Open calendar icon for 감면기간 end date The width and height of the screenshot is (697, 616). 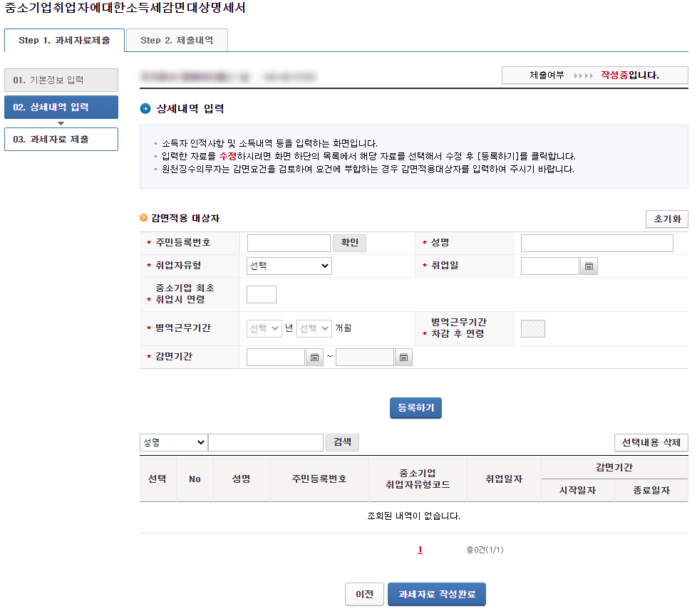403,357
